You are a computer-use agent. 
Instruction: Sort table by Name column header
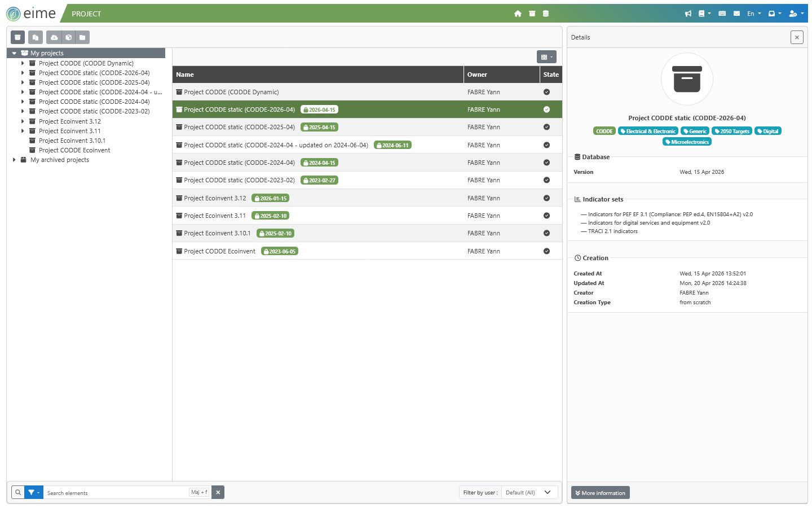(x=318, y=75)
